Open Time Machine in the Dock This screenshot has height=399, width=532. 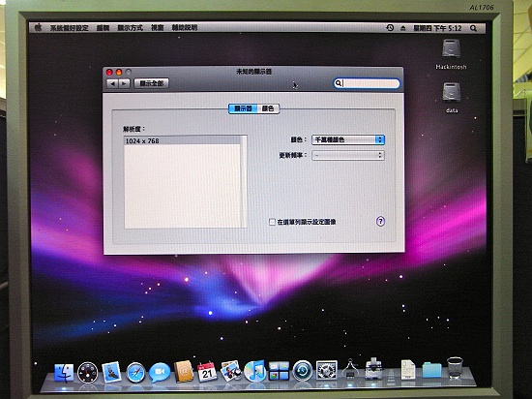click(303, 371)
